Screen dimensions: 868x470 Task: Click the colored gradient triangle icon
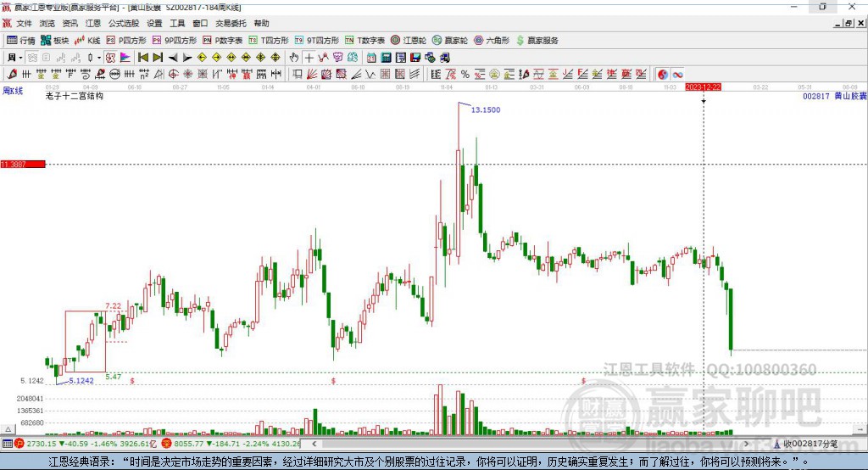click(x=125, y=58)
